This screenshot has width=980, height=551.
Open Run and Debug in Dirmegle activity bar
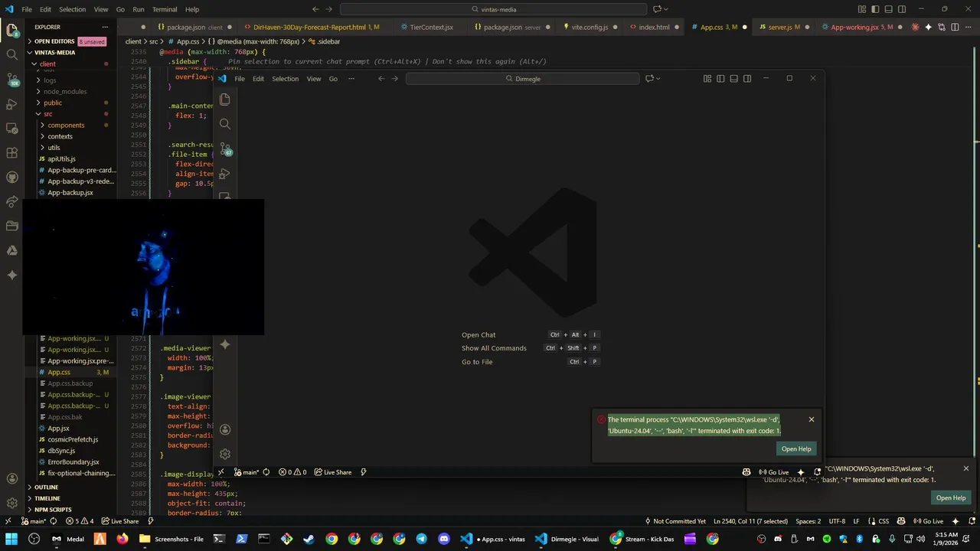pos(224,174)
